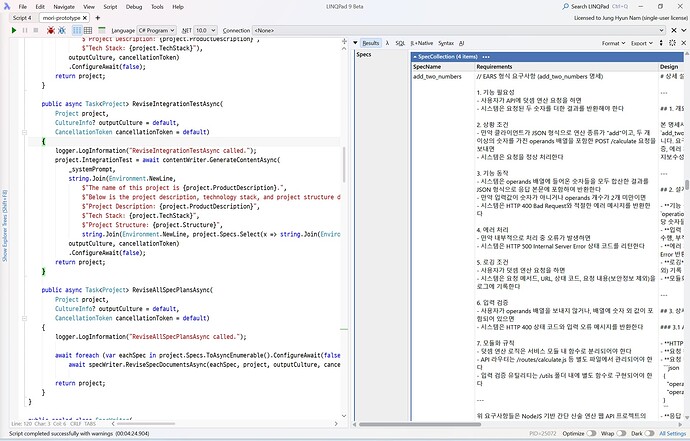Click the Search LINQPad magnifier

click(x=565, y=7)
